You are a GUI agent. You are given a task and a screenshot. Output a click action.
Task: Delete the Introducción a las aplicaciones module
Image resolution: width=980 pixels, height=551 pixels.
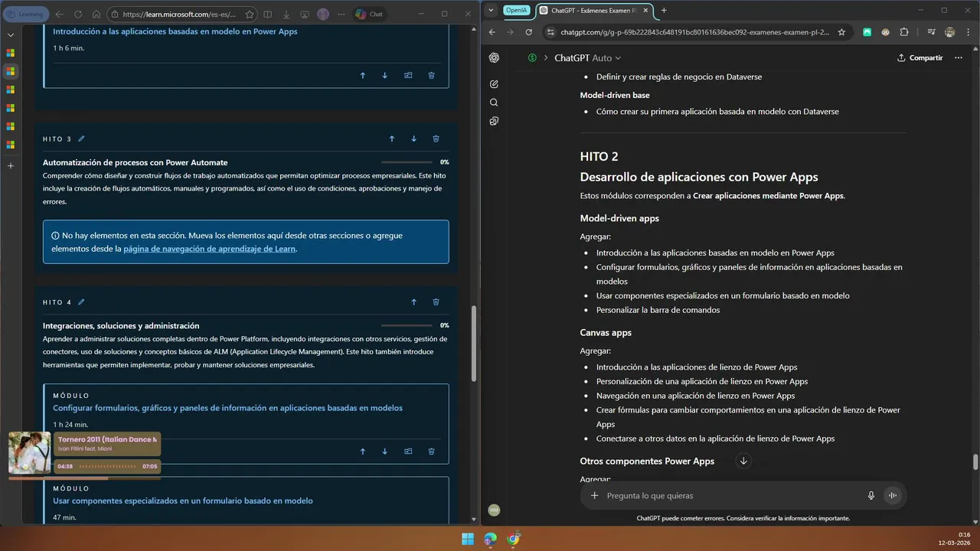[431, 75]
